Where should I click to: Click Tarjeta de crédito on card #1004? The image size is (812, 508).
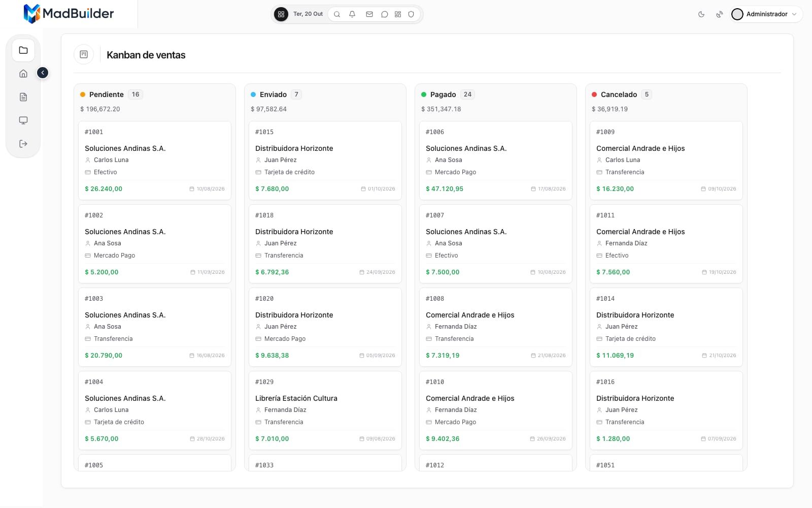(x=119, y=422)
